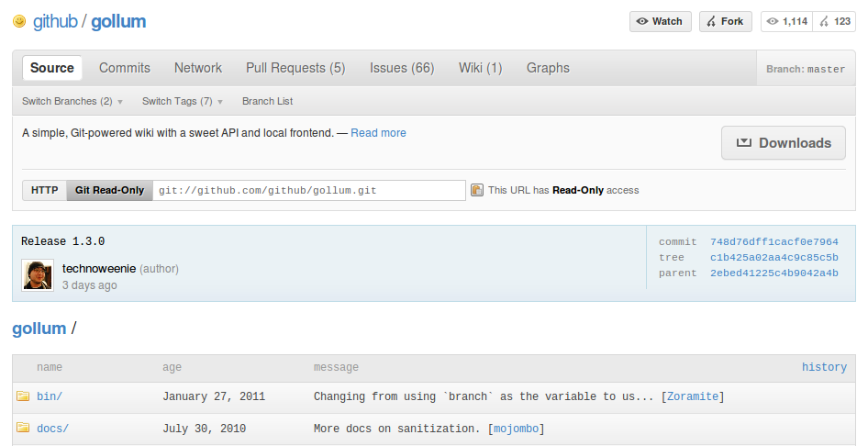Open the gollum repository title link

pyautogui.click(x=118, y=22)
